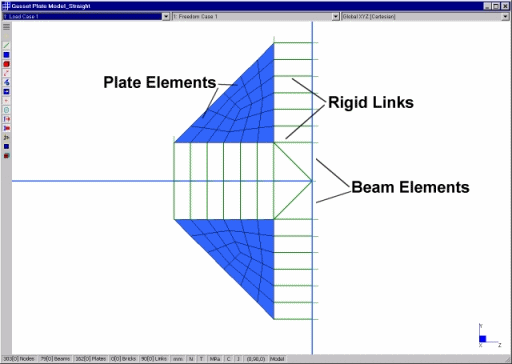This screenshot has width=512, height=364.
Task: Click the teal circular toolbar icon
Action: click(6, 110)
